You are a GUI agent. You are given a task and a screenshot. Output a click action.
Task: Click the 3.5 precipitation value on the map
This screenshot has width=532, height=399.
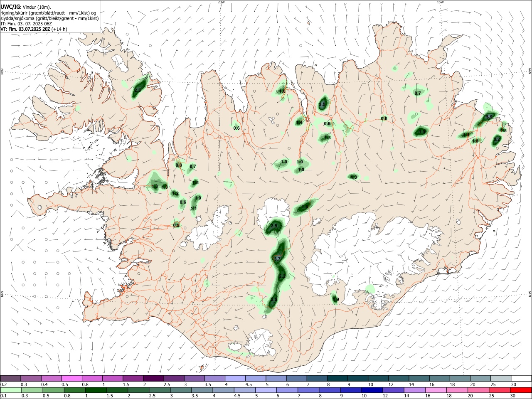click(x=322, y=104)
